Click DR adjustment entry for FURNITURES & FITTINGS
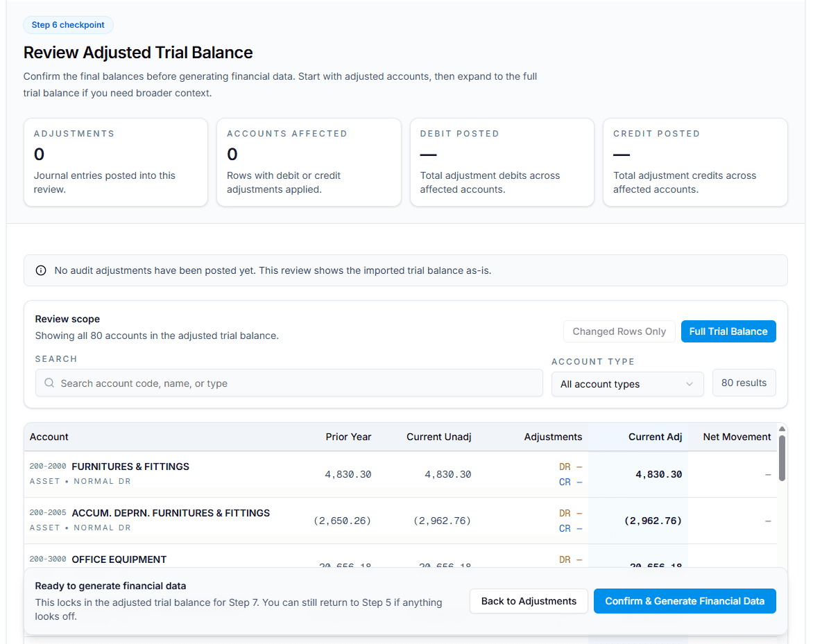The image size is (813, 644). click(570, 467)
